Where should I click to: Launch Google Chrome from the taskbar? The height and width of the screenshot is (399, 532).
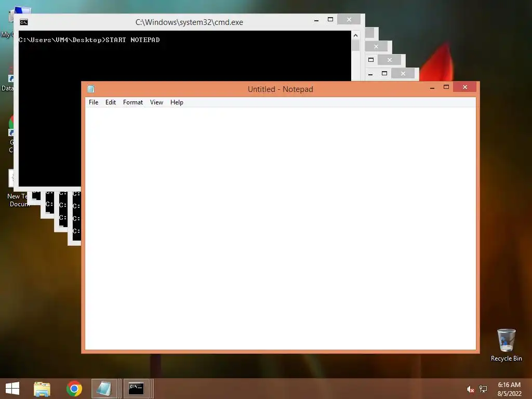(x=74, y=389)
